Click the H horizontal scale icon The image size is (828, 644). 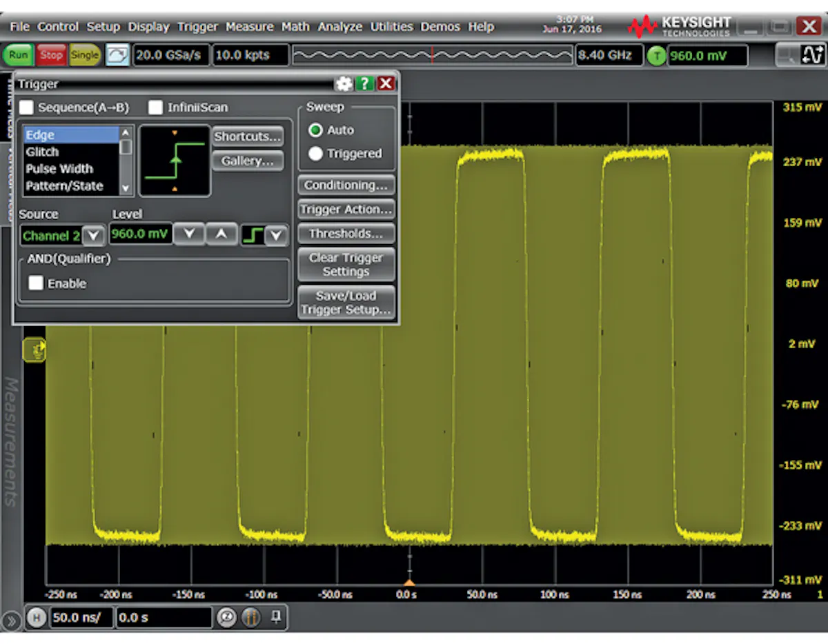(x=36, y=618)
